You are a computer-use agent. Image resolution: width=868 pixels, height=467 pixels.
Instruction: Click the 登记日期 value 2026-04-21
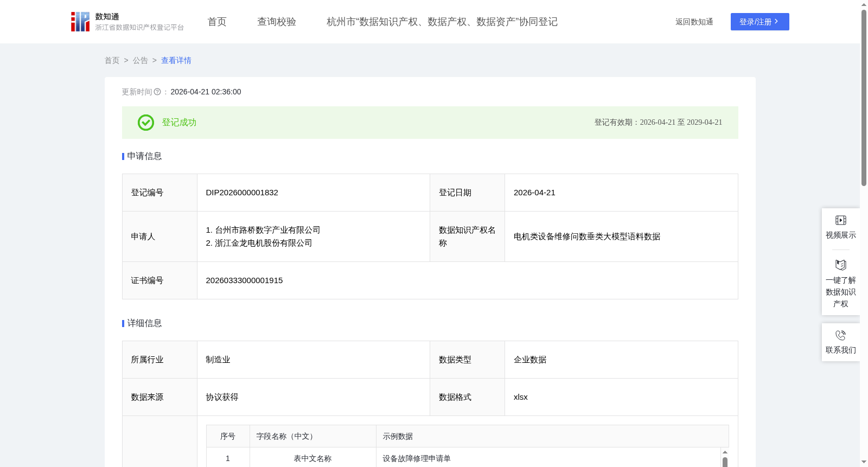point(534,193)
